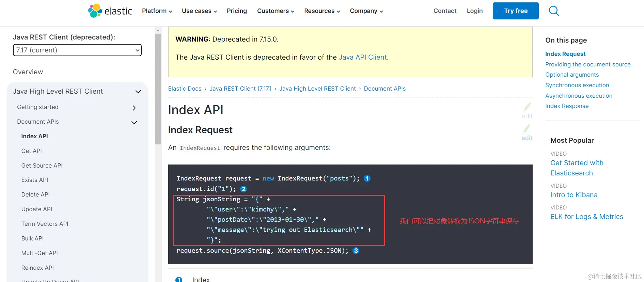Expand the Getting started section
This screenshot has width=644, height=282.
(134, 108)
